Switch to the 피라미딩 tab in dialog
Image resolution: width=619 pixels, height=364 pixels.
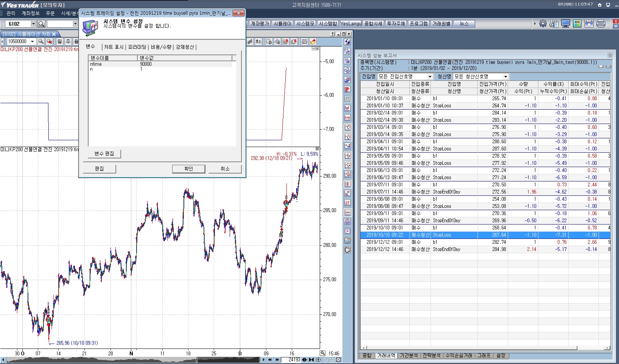pyautogui.click(x=137, y=47)
